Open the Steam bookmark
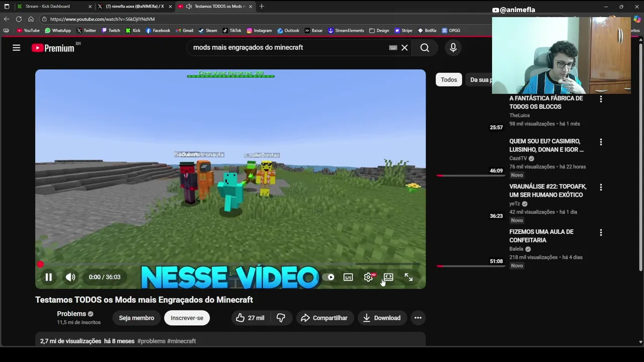This screenshot has width=644, height=362. tap(208, 31)
